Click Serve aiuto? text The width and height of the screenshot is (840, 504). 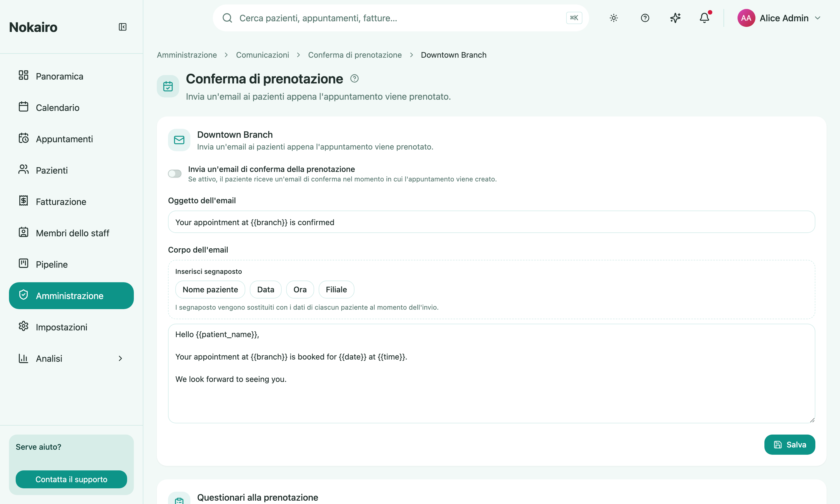pyautogui.click(x=38, y=447)
